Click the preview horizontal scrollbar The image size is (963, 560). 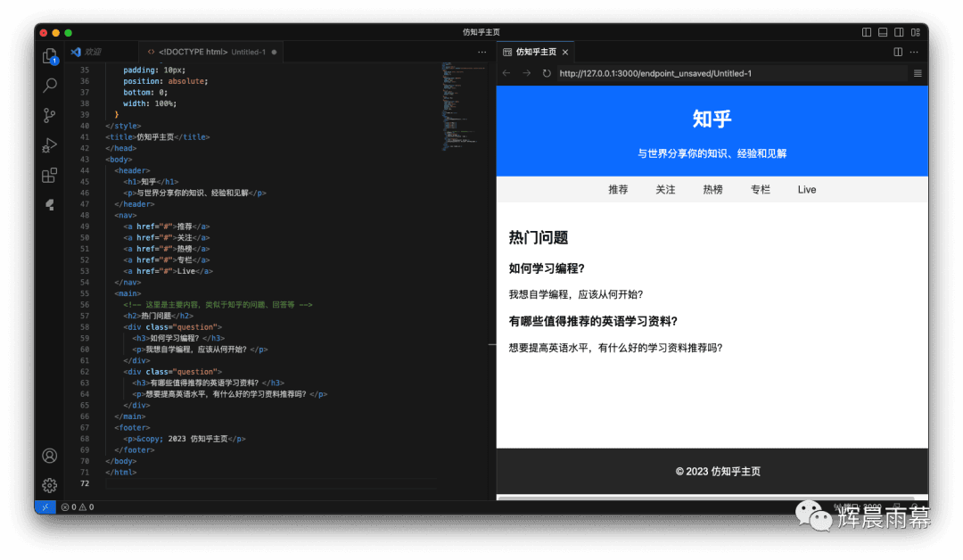pos(705,498)
